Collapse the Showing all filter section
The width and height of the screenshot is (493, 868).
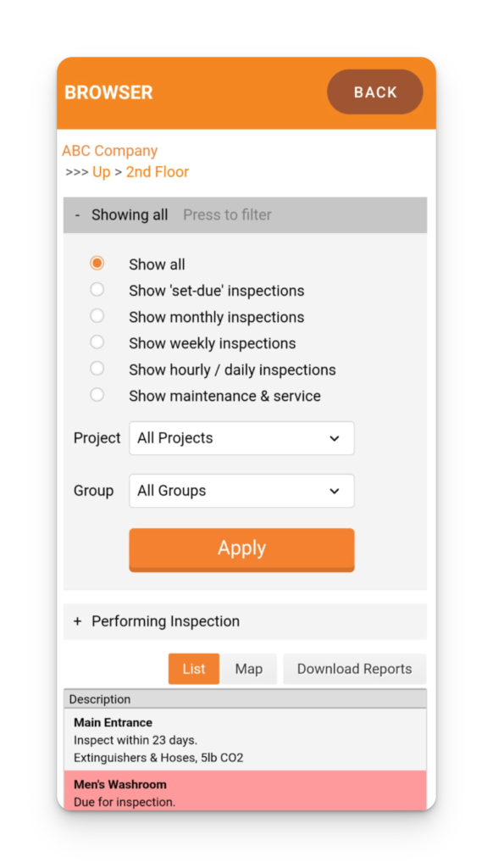245,214
